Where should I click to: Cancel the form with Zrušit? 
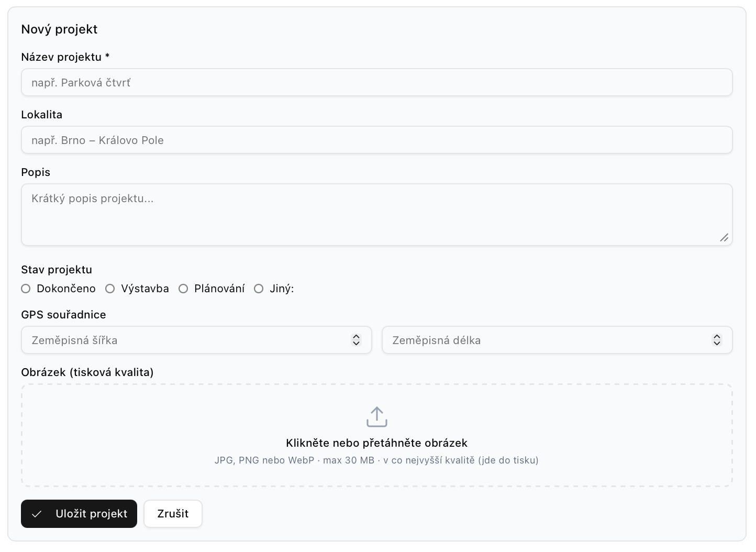173,514
